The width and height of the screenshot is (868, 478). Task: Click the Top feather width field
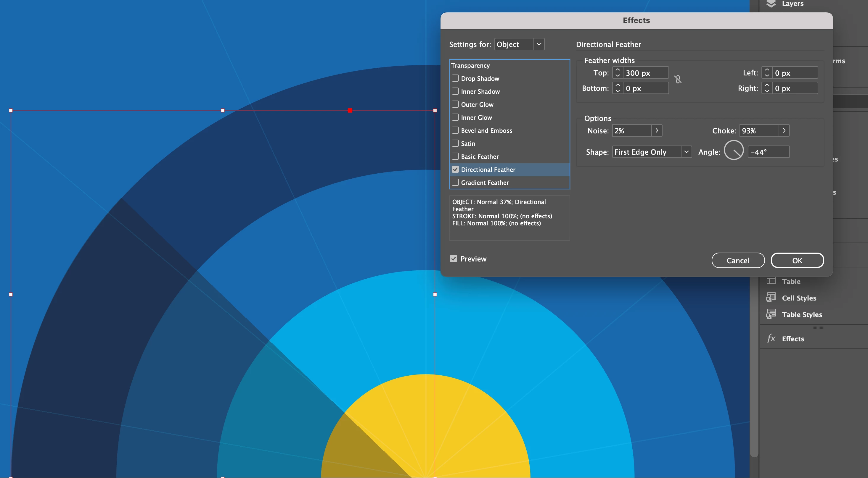point(646,73)
